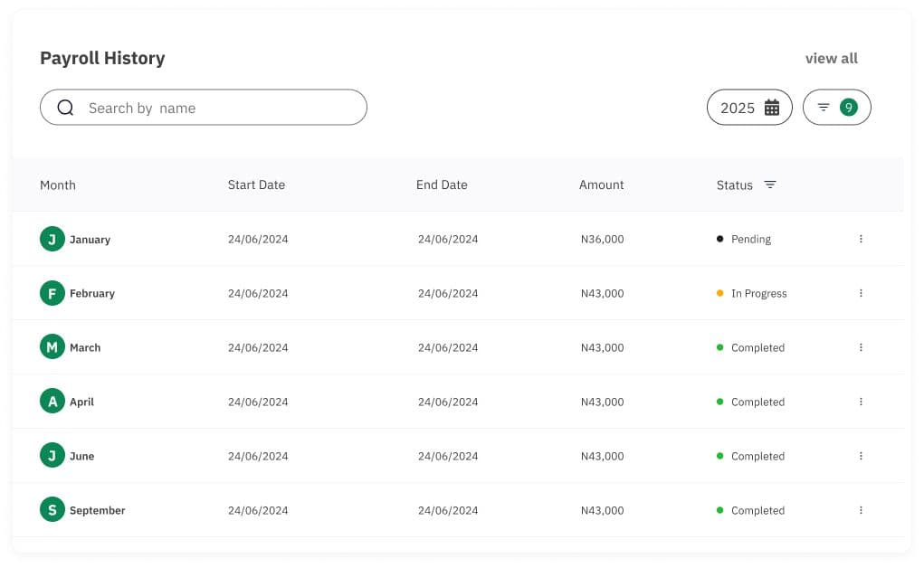
Task: Open the calendar icon beside 2025
Action: 772,107
